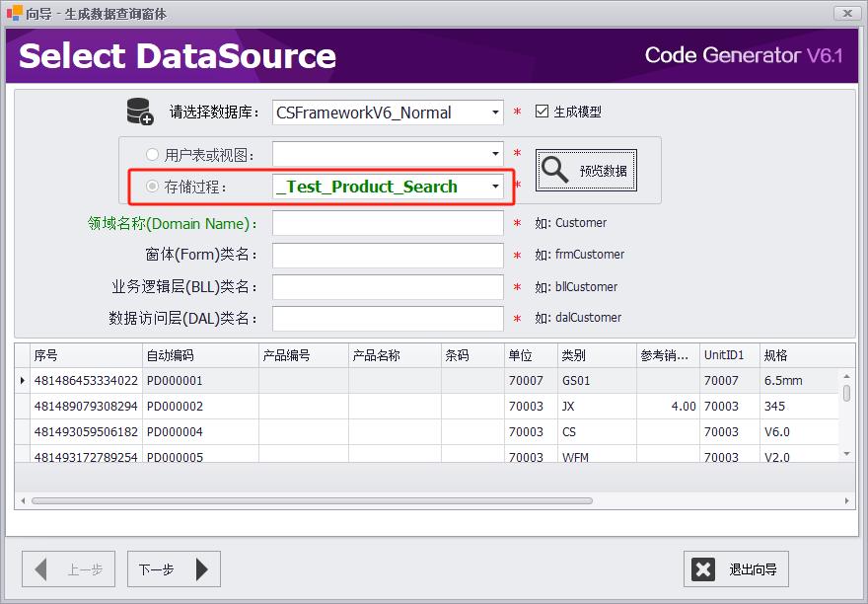
Task: Select the PD000002 row in grid
Action: pos(176,407)
